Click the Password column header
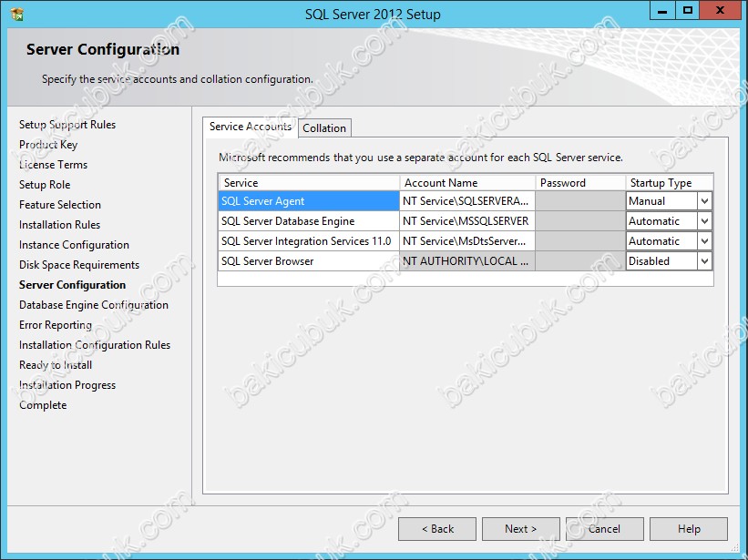The width and height of the screenshot is (748, 560). 580,183
